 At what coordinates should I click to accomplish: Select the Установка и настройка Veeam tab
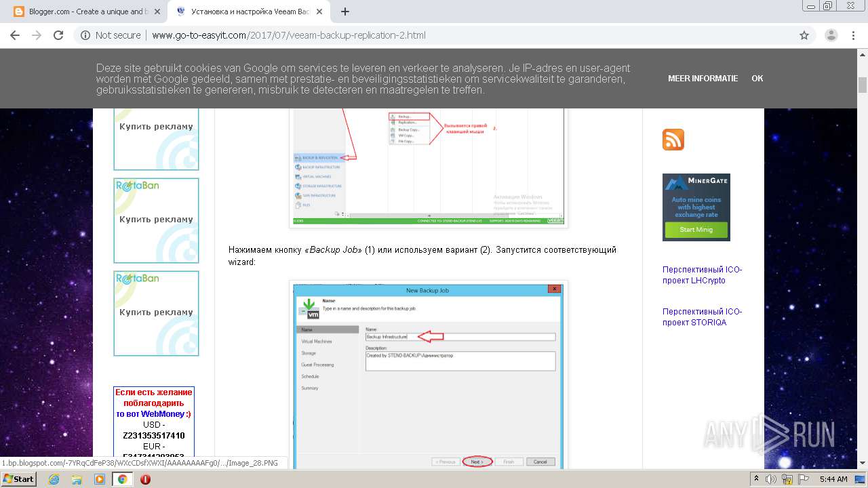248,12
